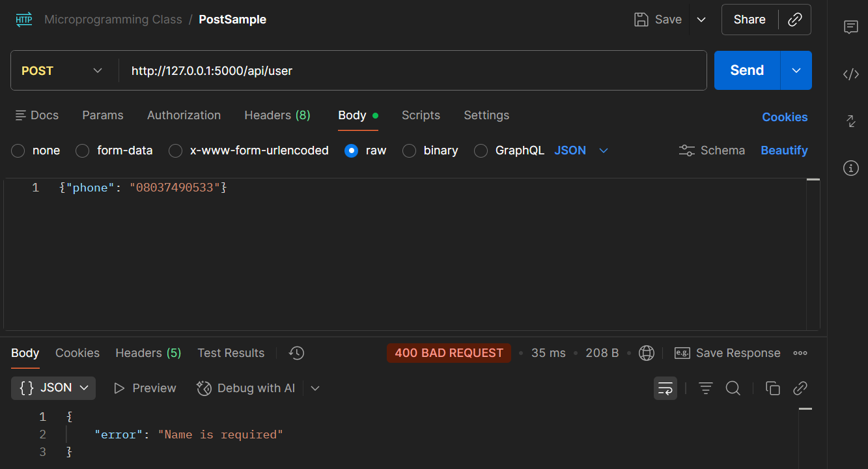Open the Send button's arrow dropdown
The width and height of the screenshot is (868, 469).
point(796,70)
